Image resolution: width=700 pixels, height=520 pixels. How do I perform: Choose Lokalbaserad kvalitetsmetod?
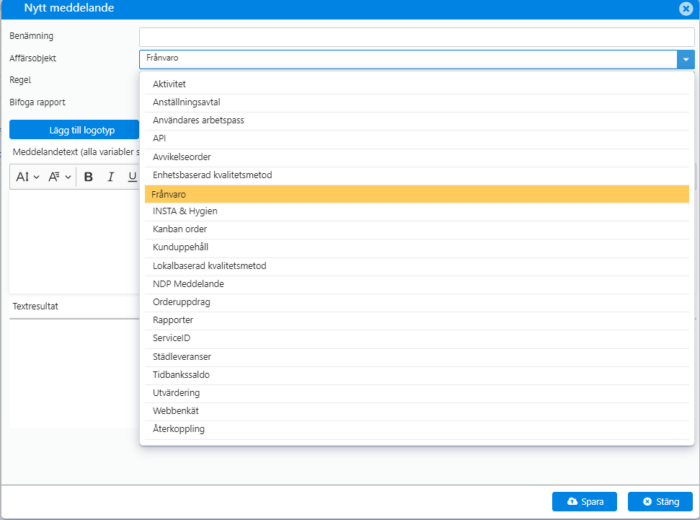pos(417,266)
